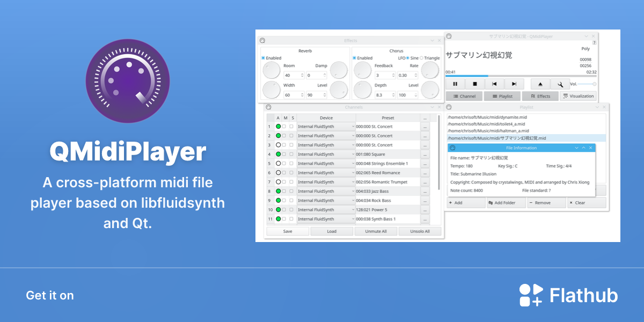Click the Reverb Room value stepper
The image size is (644, 322).
[x=302, y=76]
